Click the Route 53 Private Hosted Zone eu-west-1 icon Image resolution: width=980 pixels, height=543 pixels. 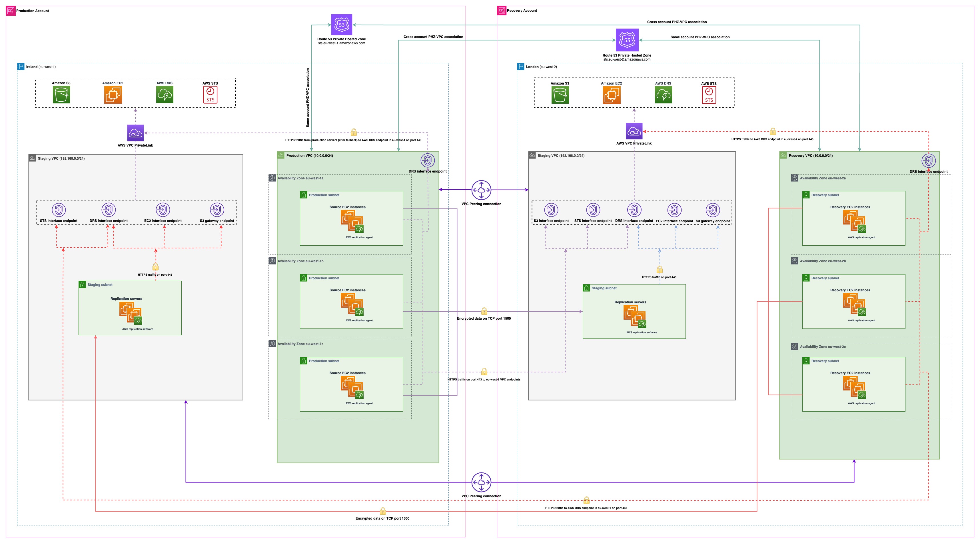[341, 25]
